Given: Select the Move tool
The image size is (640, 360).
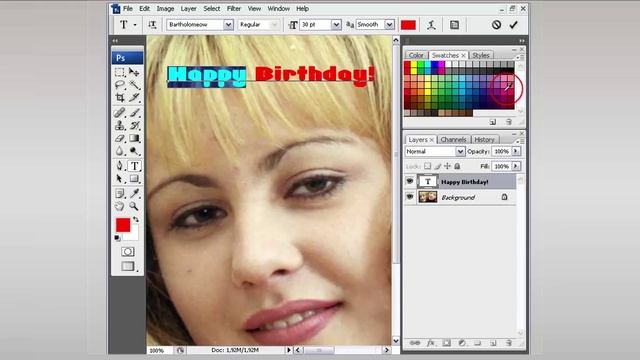Looking at the screenshot, I should click(x=134, y=72).
